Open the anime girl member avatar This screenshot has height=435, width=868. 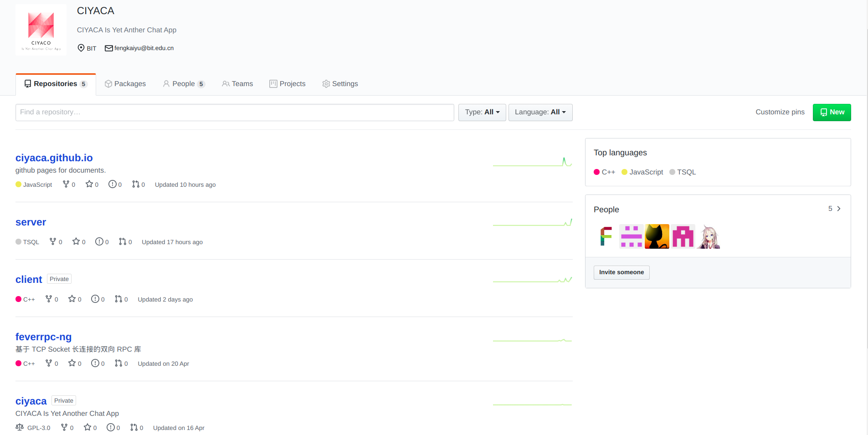click(x=708, y=236)
